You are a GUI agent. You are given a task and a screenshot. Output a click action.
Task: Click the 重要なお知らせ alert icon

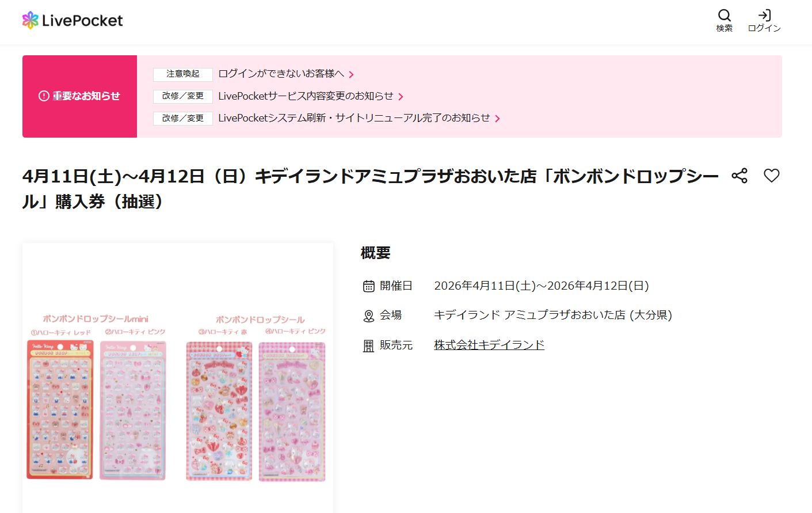click(x=44, y=96)
